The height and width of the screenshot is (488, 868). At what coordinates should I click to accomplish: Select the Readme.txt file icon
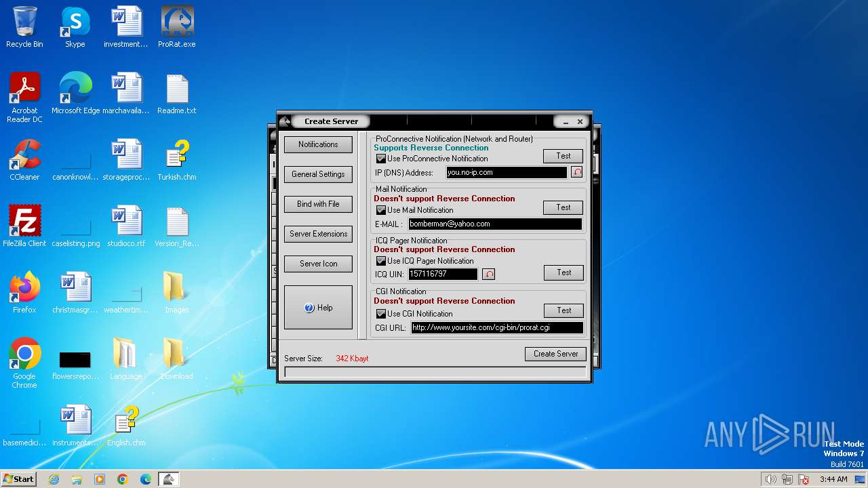177,94
